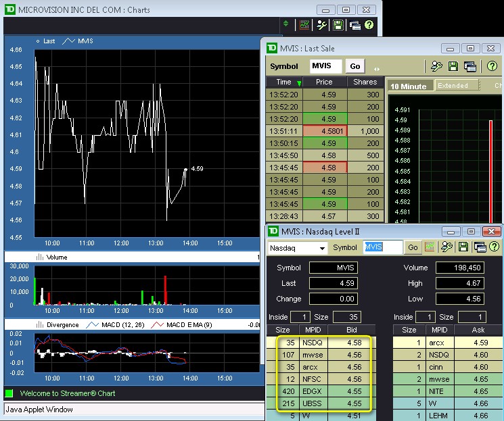The width and height of the screenshot is (504, 421).
Task: Click bid-side Inside value field showing 1
Action: click(300, 317)
